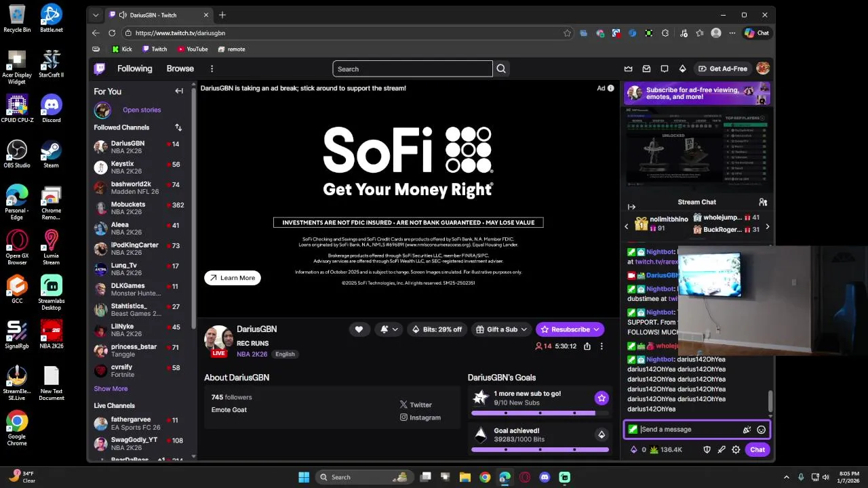Send message with the Chat button
This screenshot has width=868, height=488.
(x=757, y=449)
